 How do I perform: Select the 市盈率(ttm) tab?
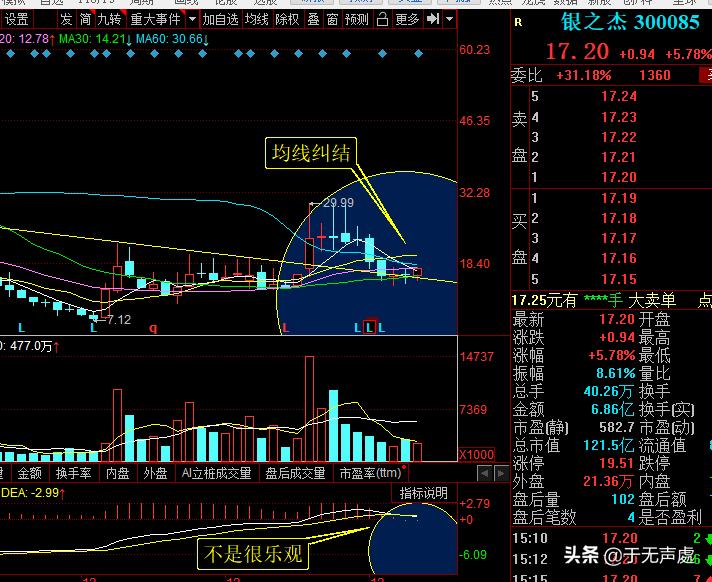[371, 473]
